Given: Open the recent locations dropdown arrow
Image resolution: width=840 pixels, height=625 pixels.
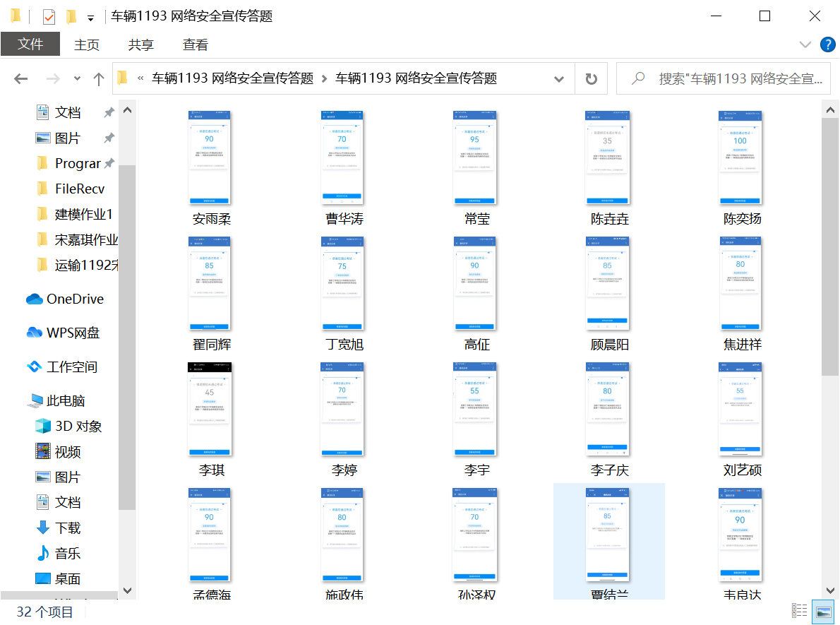Looking at the screenshot, I should pos(77,78).
